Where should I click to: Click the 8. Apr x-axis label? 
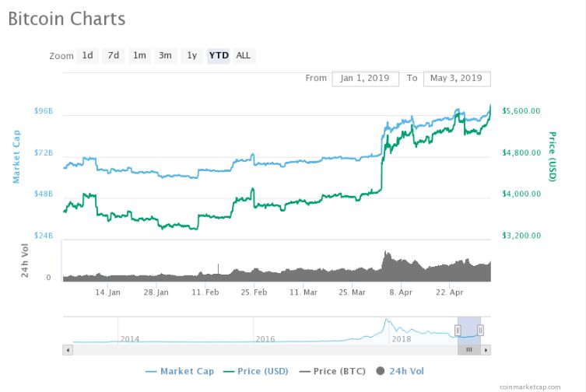pyautogui.click(x=401, y=292)
